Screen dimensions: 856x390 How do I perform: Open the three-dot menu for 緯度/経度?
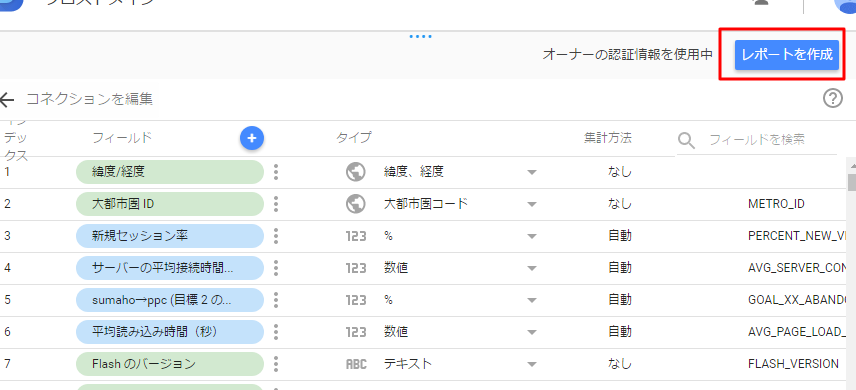[276, 172]
